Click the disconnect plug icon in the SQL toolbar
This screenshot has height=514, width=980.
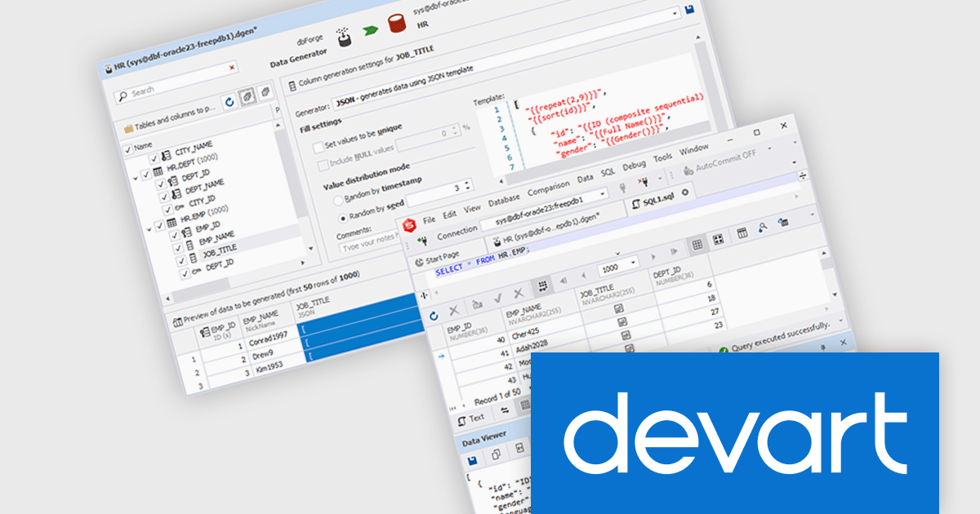[x=645, y=180]
